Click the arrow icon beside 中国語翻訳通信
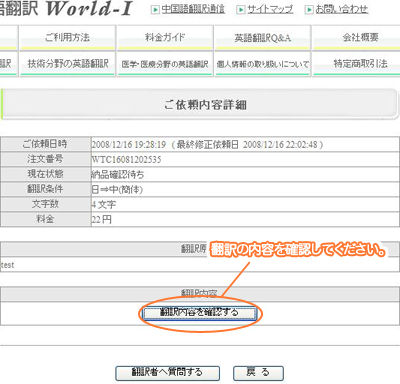This screenshot has width=400, height=384. coord(155,10)
